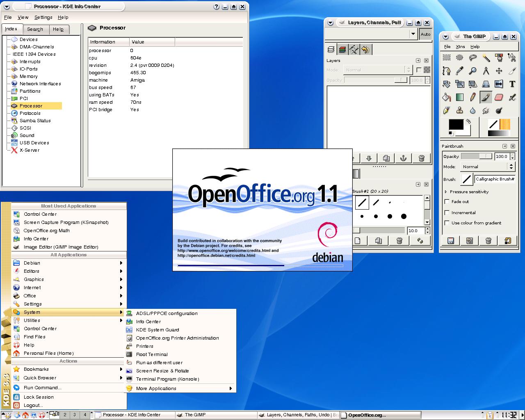Screen dimensions: 525x420
Task: Reset Paintbrush tool options to defaults
Action: coord(508,241)
